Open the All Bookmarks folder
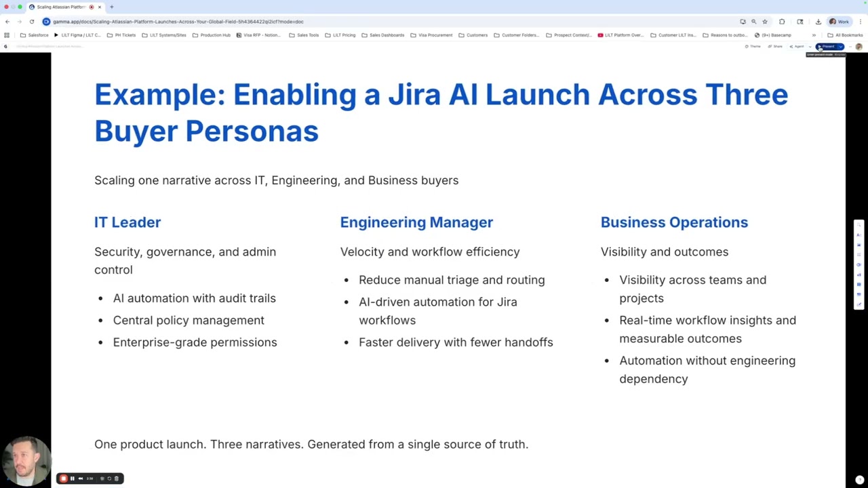The image size is (868, 488). 845,35
